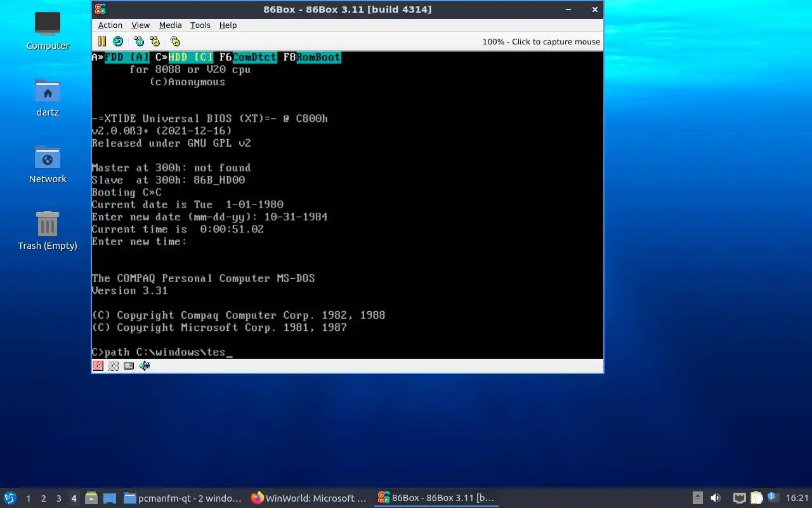Click the red floppy drive status icon
Screen dimensions: 812x508
coord(98,366)
